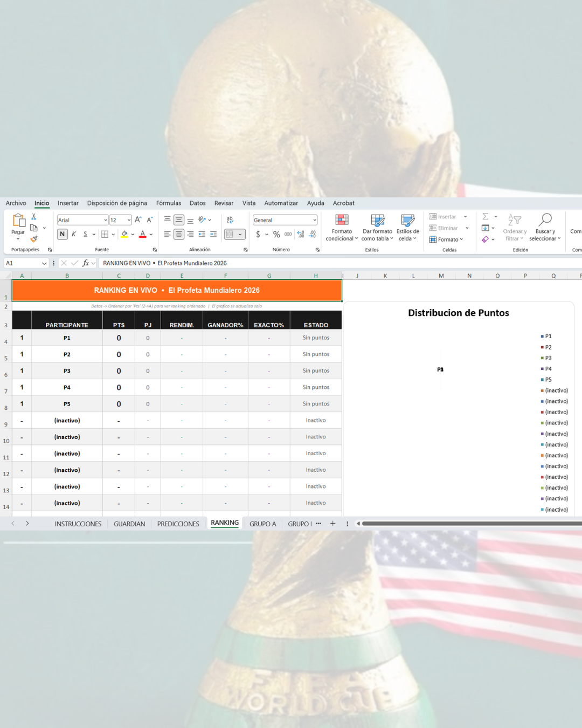Toggle bold N formatting
The height and width of the screenshot is (728, 582).
click(63, 234)
